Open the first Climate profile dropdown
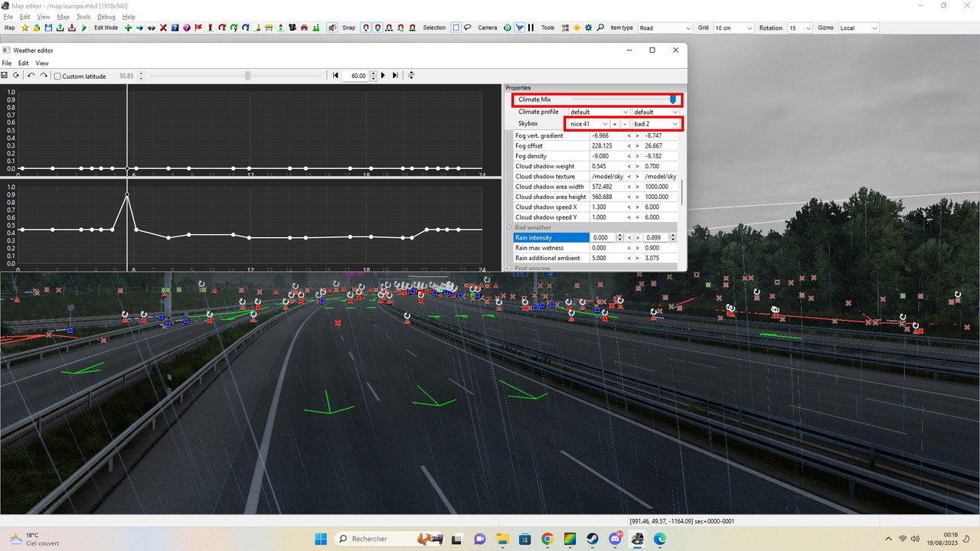The width and height of the screenshot is (980, 551). 599,112
